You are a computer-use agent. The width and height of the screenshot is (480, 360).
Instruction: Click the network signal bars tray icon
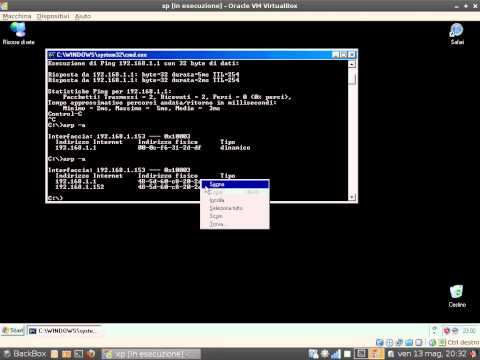(336, 354)
